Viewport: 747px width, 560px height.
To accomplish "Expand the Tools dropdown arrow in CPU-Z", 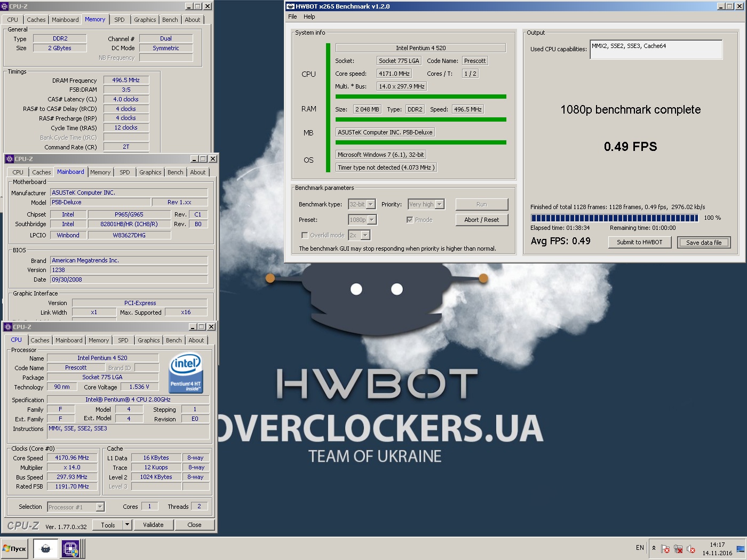I will coord(127,525).
